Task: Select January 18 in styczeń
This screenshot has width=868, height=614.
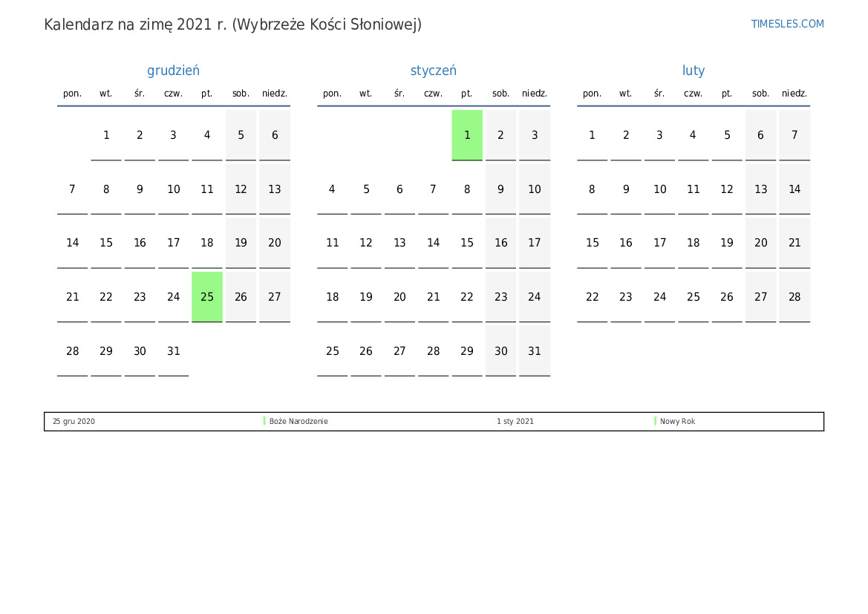Action: tap(332, 297)
